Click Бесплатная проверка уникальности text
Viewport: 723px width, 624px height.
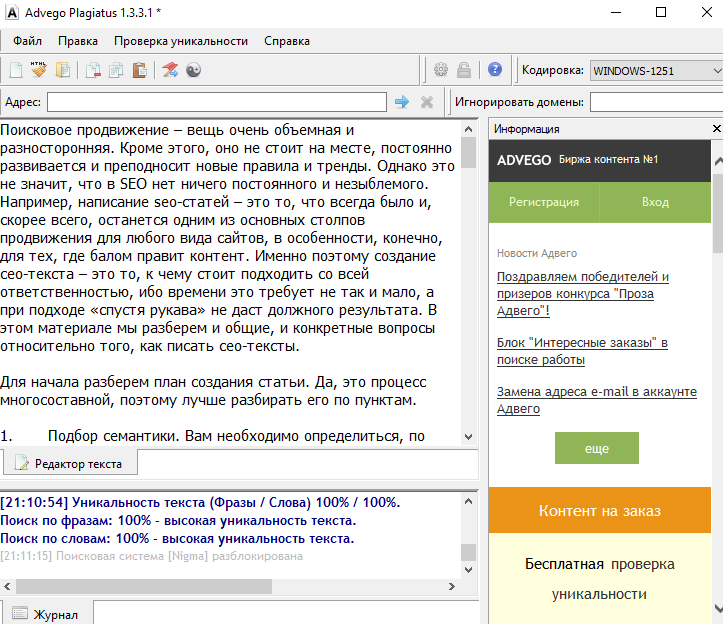[599, 579]
